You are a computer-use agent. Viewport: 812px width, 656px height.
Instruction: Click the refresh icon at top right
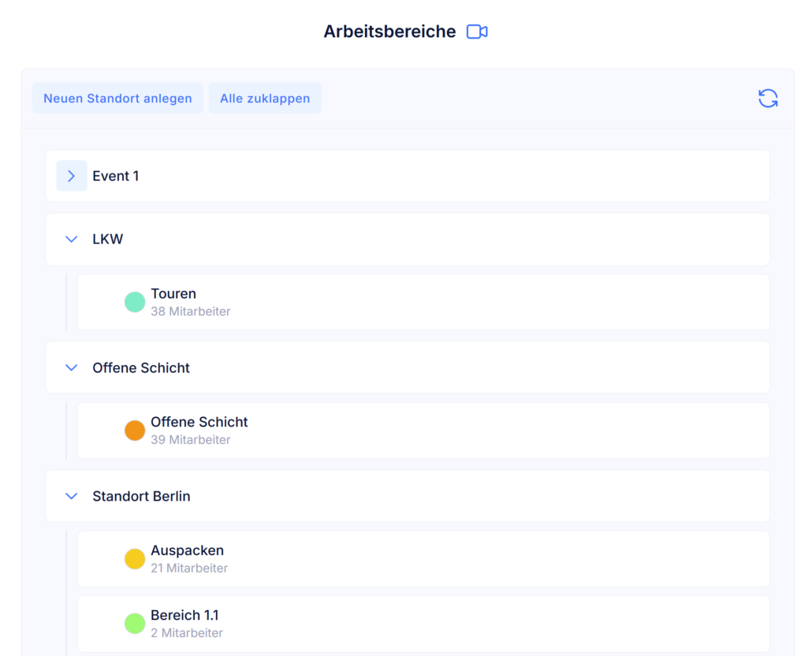point(768,99)
